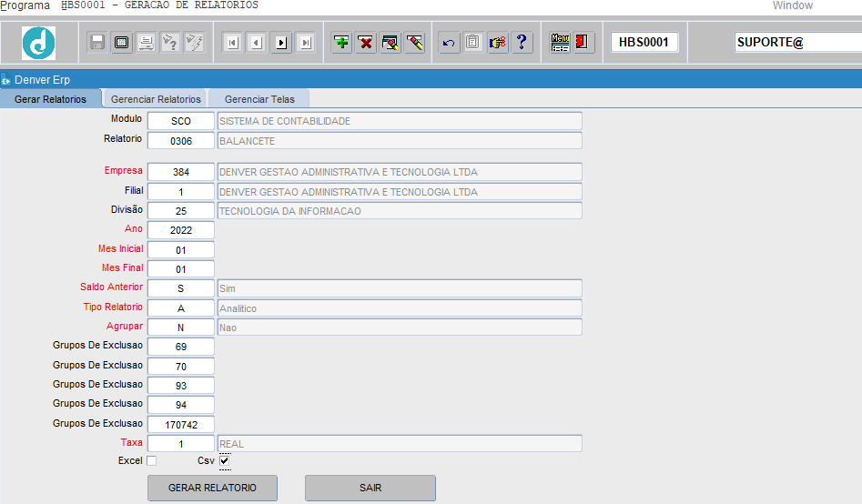Click the Denver Erp window title icon
Image resolution: width=862 pixels, height=504 pixels.
click(x=5, y=80)
